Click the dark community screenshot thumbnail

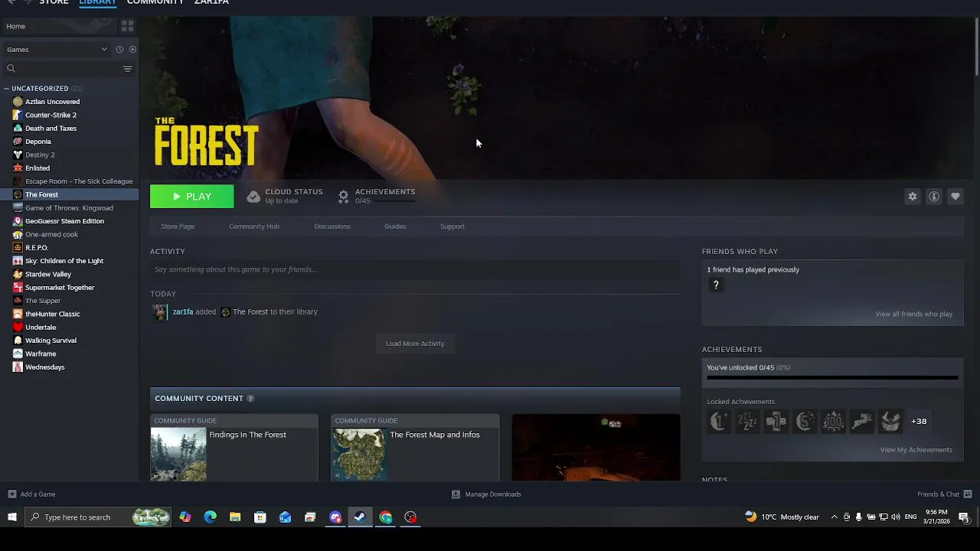pos(596,448)
